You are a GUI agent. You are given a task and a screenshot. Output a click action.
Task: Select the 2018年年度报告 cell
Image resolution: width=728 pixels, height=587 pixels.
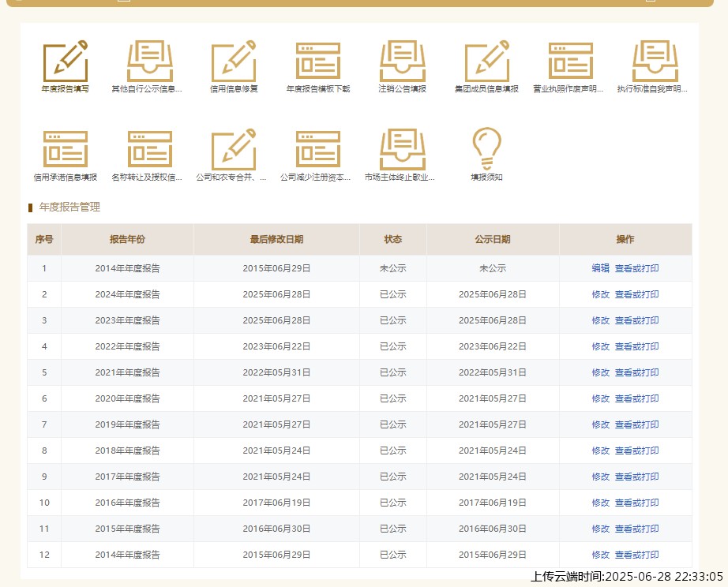click(x=127, y=450)
